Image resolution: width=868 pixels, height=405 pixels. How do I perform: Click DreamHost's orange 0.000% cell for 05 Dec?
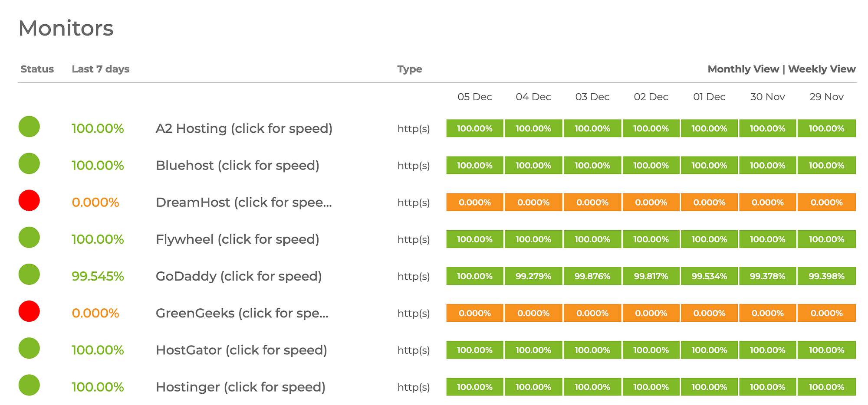tap(475, 202)
